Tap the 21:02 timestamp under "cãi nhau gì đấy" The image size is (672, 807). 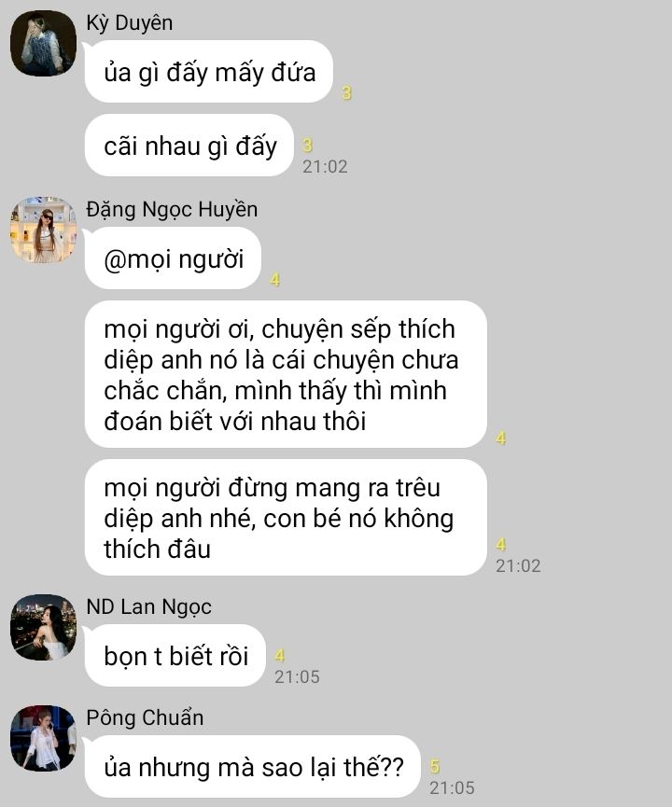(x=325, y=166)
